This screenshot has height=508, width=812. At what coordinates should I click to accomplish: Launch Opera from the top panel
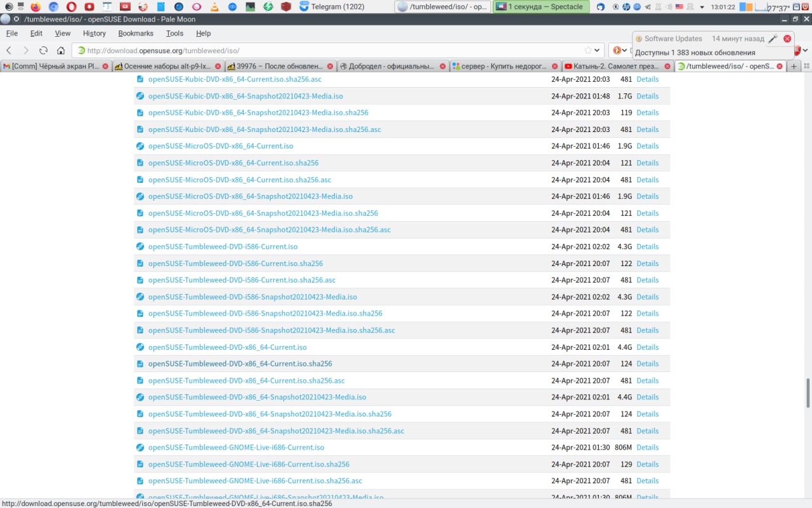click(71, 7)
